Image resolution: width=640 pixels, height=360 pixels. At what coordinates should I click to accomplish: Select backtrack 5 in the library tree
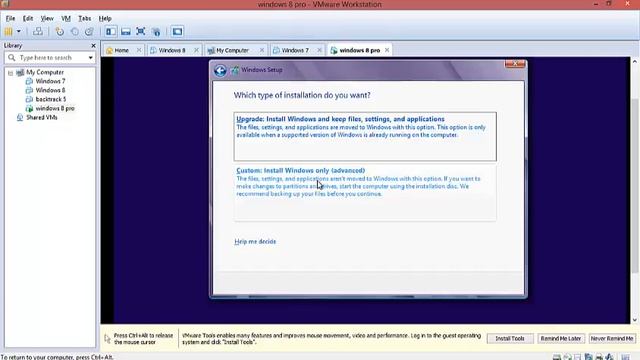point(51,99)
